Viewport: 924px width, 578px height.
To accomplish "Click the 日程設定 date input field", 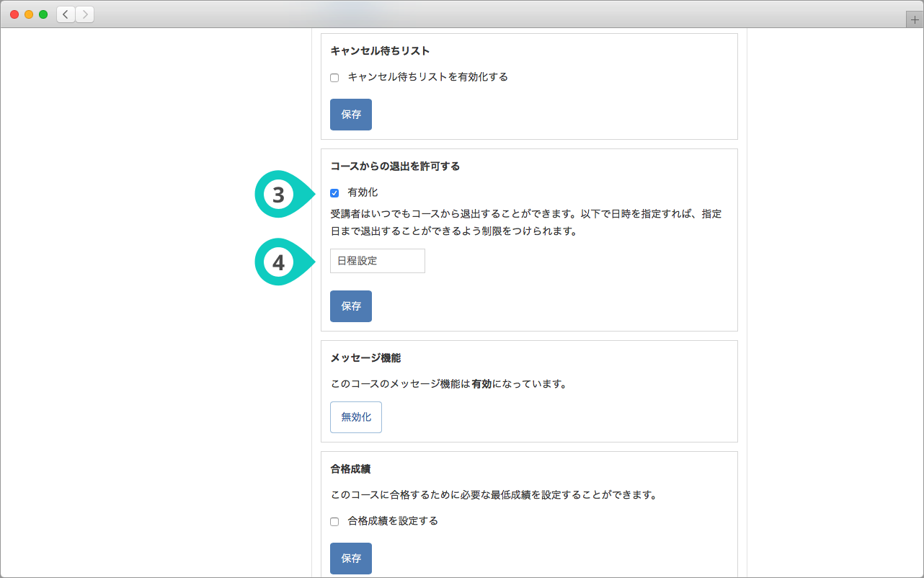I will (377, 261).
